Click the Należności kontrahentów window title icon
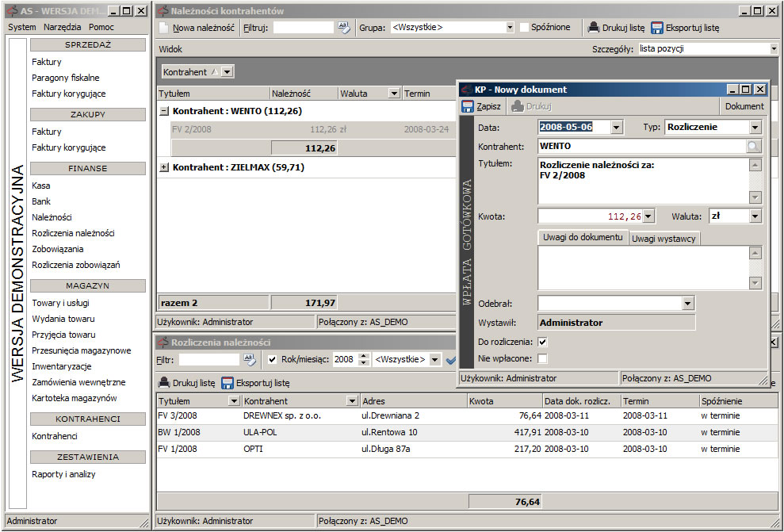 click(163, 10)
